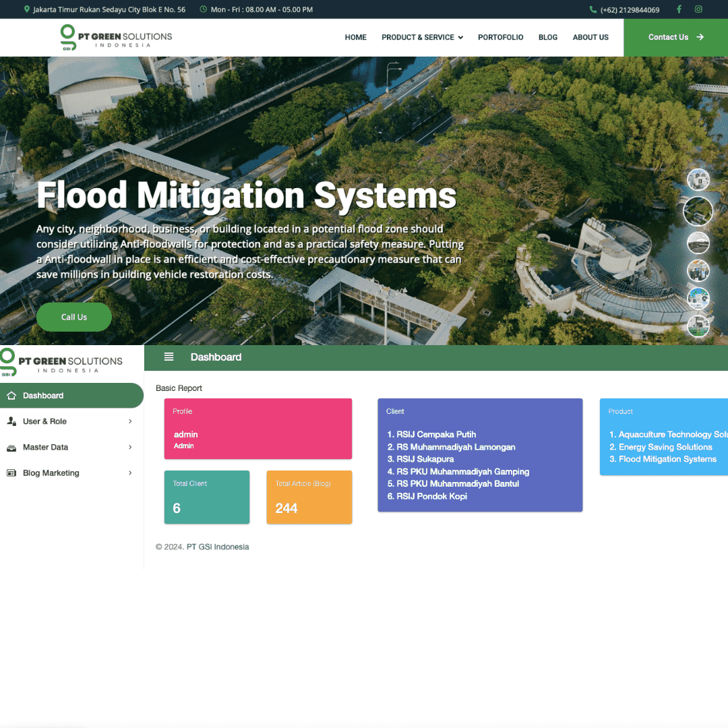Open the PORTFOLIO menu item
This screenshot has height=728, width=728.
click(501, 37)
